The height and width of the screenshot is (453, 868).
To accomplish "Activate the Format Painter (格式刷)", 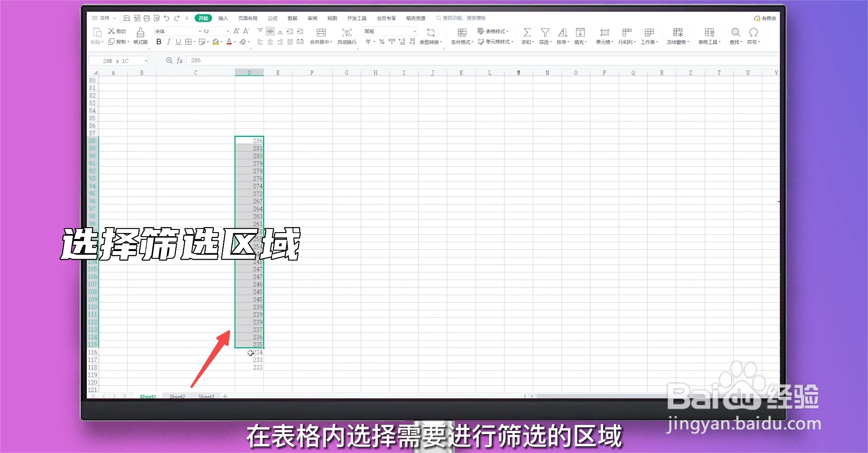I will coord(140,36).
